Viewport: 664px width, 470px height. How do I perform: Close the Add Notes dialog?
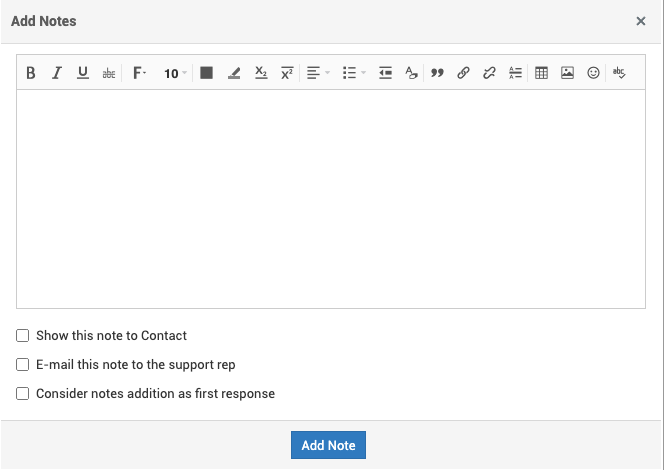[x=641, y=21]
